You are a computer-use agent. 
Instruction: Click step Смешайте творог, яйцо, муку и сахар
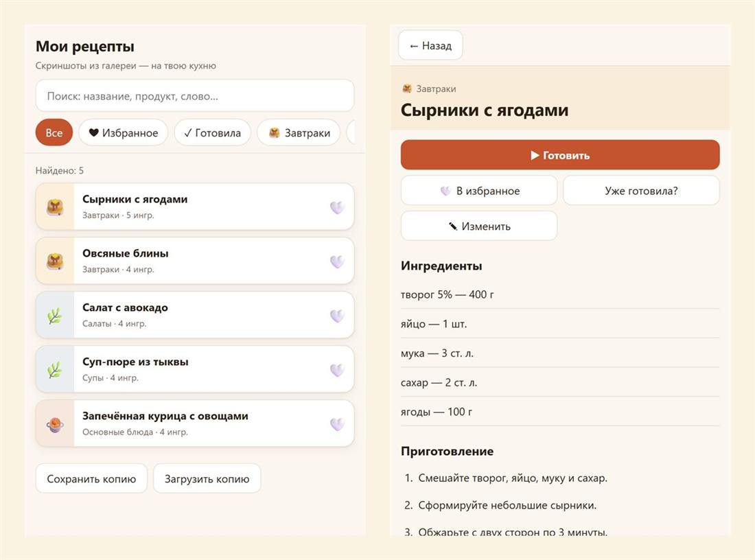point(513,478)
